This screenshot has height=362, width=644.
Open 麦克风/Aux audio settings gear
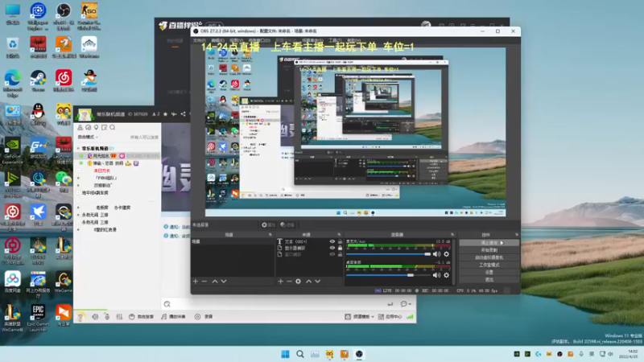point(447,254)
